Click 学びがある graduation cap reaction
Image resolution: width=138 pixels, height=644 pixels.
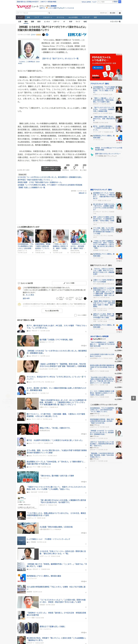click(66, 168)
